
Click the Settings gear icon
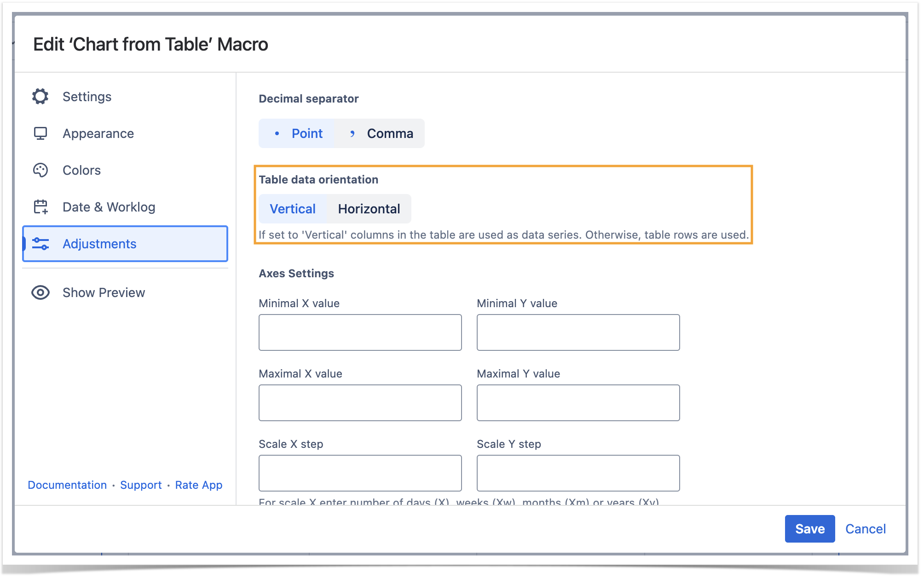tap(40, 97)
